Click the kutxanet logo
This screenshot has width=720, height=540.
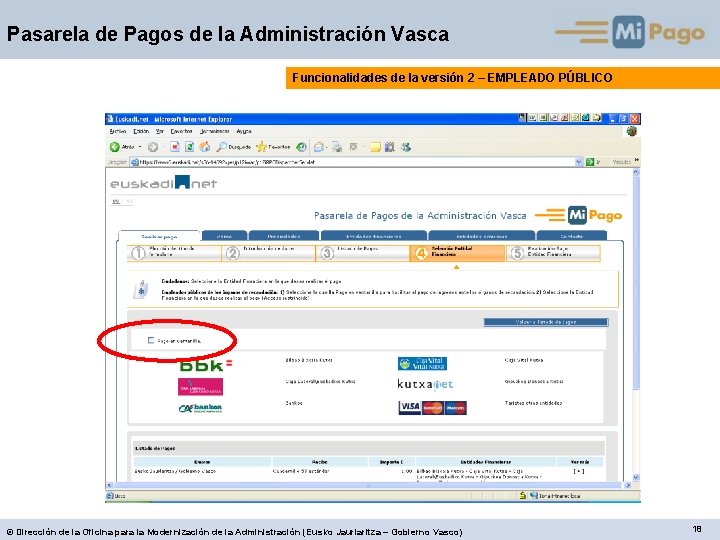pos(425,384)
